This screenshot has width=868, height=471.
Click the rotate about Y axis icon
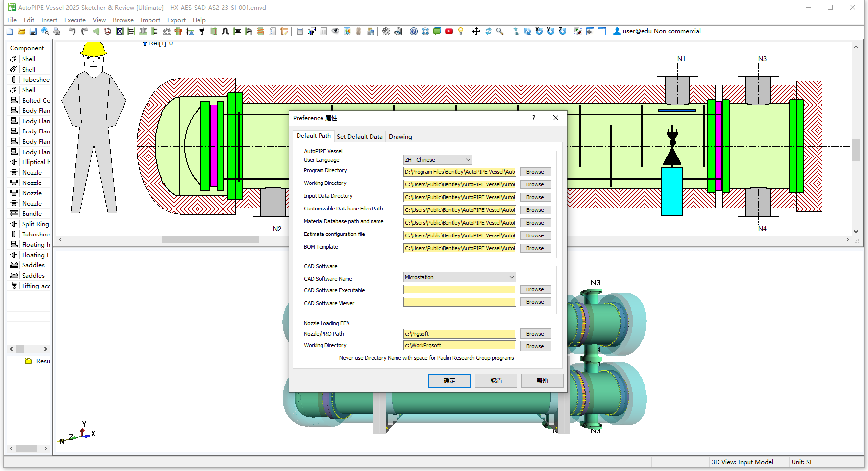tap(551, 31)
